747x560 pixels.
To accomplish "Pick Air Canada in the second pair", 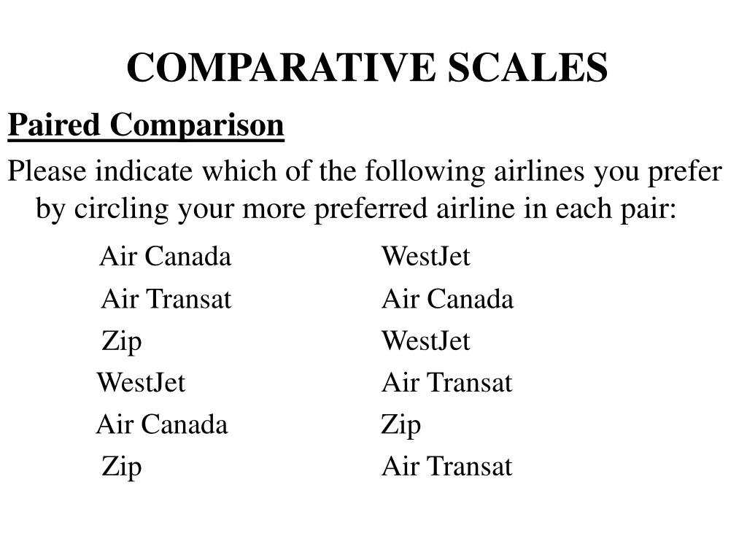I will [x=448, y=299].
